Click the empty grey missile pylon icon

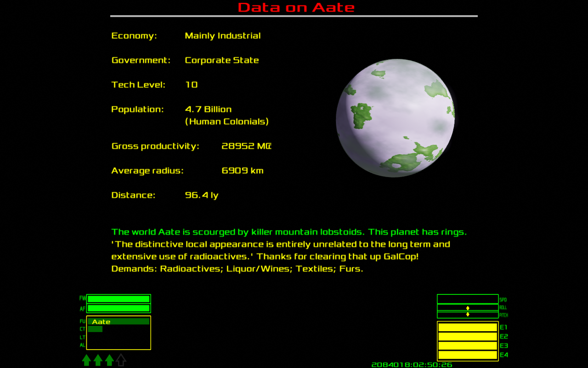point(121,360)
